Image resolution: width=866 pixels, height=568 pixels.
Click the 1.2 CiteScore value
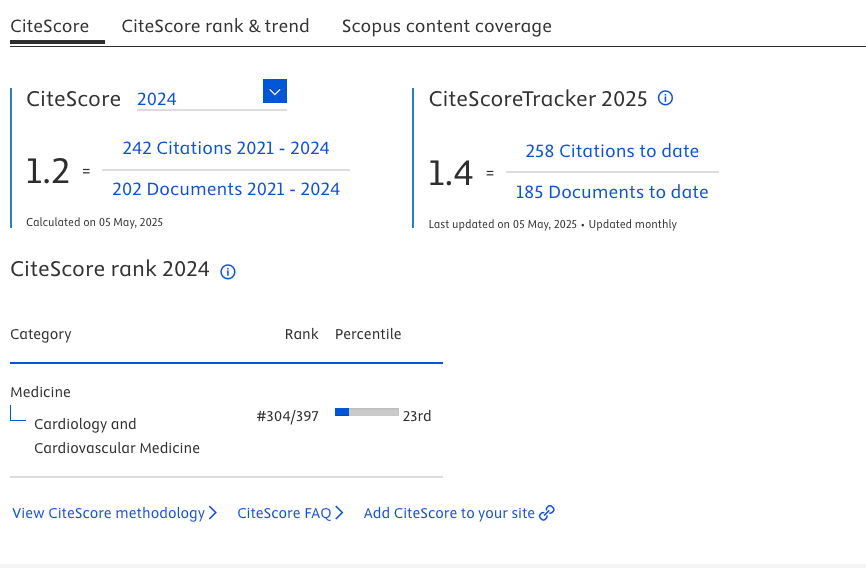(x=48, y=171)
